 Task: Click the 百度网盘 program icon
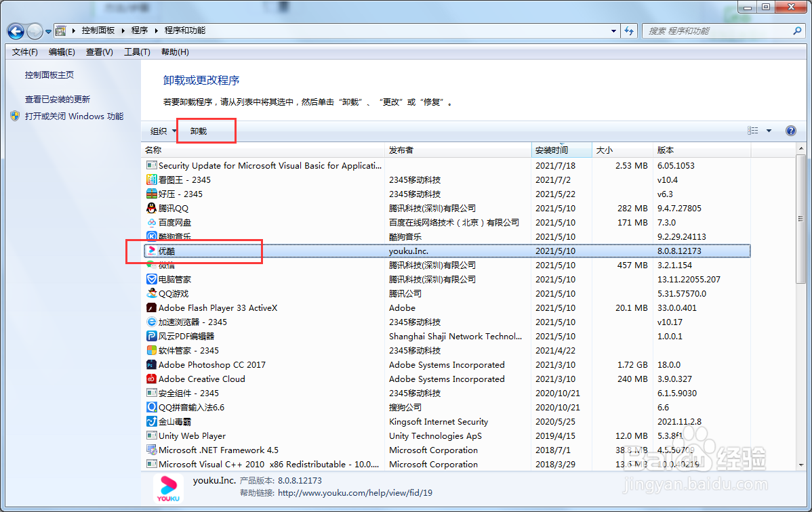pyautogui.click(x=151, y=223)
